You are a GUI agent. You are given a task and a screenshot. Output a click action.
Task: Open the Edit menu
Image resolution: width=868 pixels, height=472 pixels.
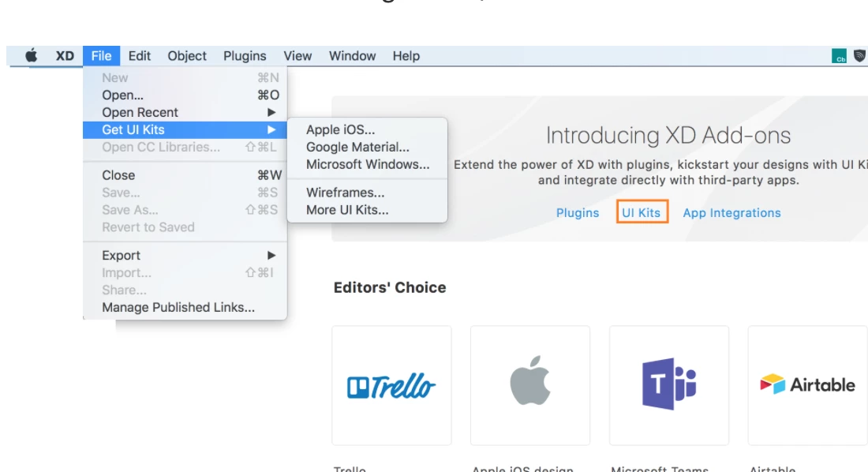[x=140, y=56]
